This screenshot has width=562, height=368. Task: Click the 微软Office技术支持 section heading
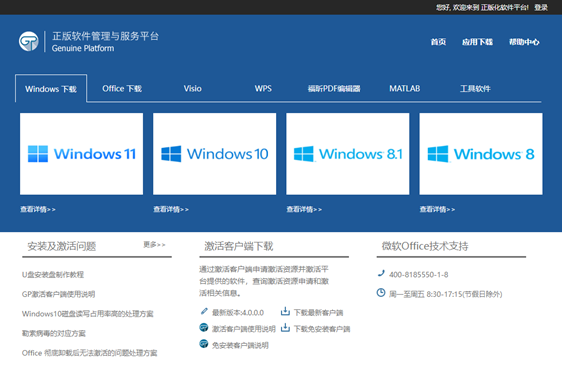[425, 246]
